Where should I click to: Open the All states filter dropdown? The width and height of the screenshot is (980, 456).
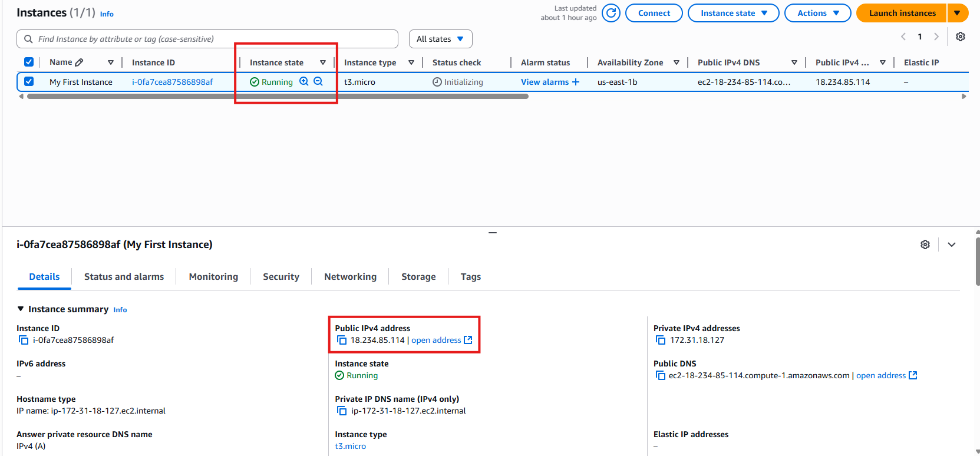click(440, 39)
